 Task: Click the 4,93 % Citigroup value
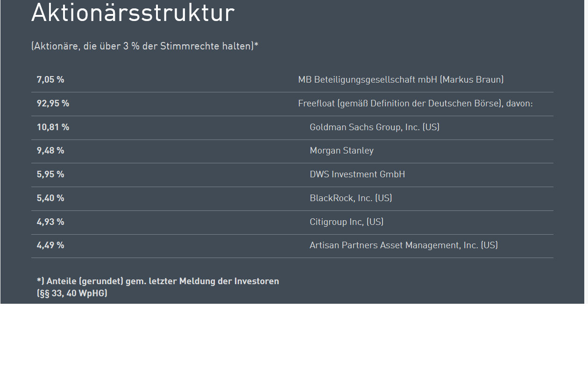pos(50,222)
